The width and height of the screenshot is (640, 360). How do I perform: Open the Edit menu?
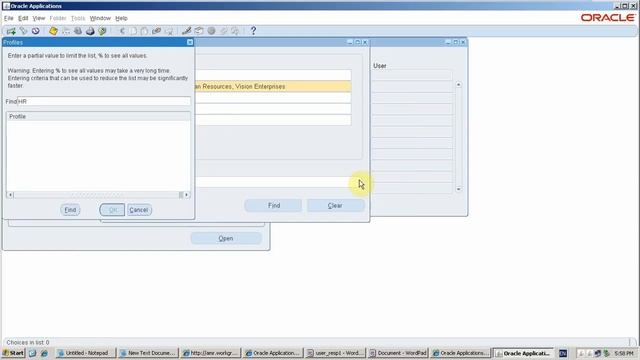[x=23, y=18]
